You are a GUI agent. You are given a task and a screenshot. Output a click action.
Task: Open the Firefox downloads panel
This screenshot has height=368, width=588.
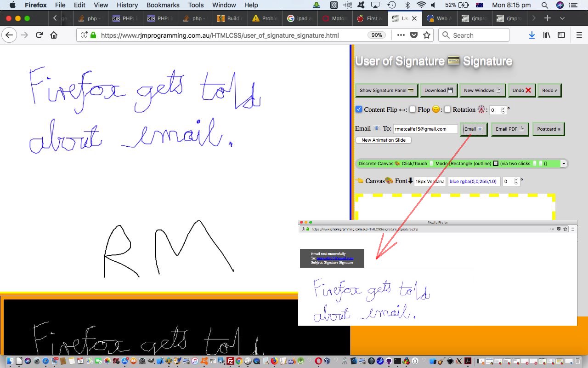pyautogui.click(x=531, y=35)
